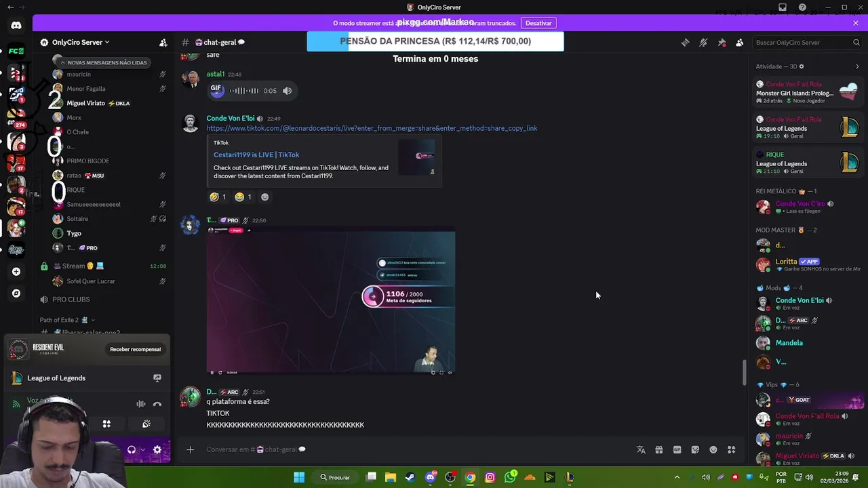Jump to NOVAS MENSAGENS NÃO LIDAS
This screenshot has width=868, height=488.
pos(102,62)
